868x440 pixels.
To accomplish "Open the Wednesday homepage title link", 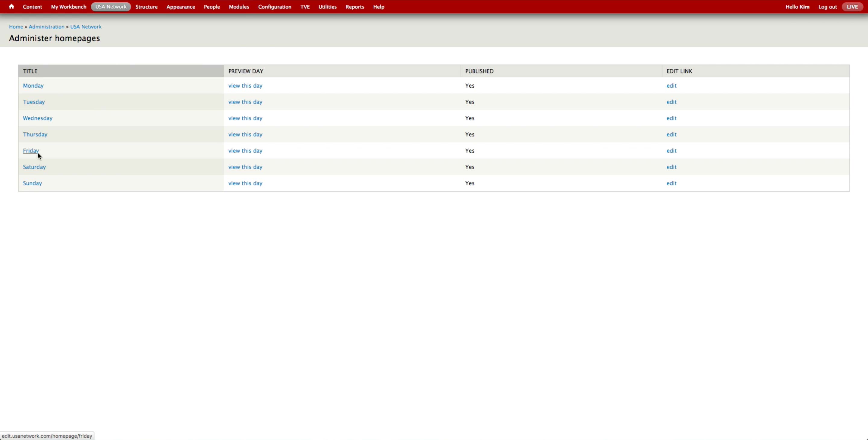I will tap(38, 118).
